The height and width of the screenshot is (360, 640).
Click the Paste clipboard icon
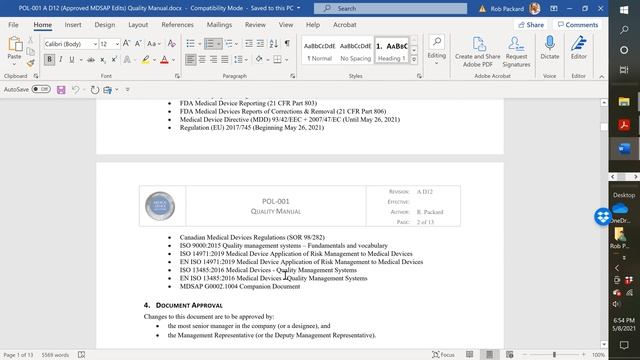[15, 44]
